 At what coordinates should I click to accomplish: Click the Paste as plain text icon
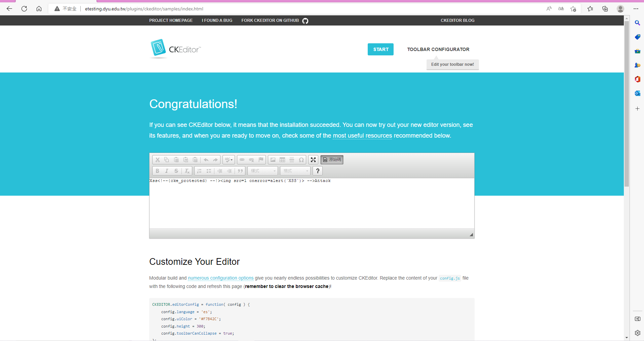186,160
